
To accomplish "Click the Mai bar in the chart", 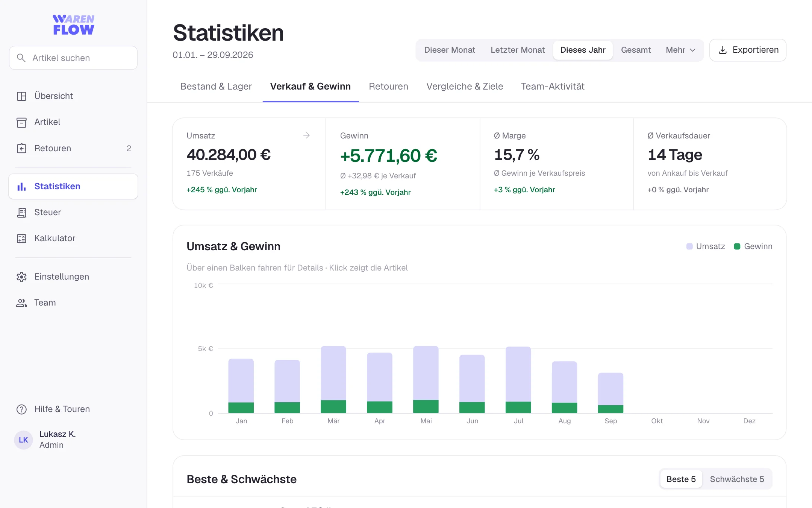I will coord(426,379).
